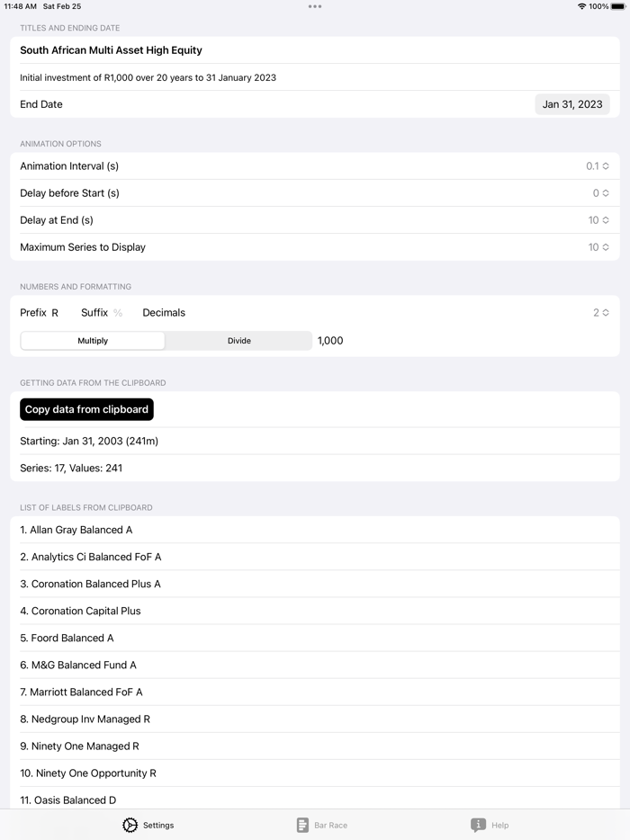Change Maximum Series to Display value
Image resolution: width=630 pixels, height=840 pixels.
click(x=598, y=247)
